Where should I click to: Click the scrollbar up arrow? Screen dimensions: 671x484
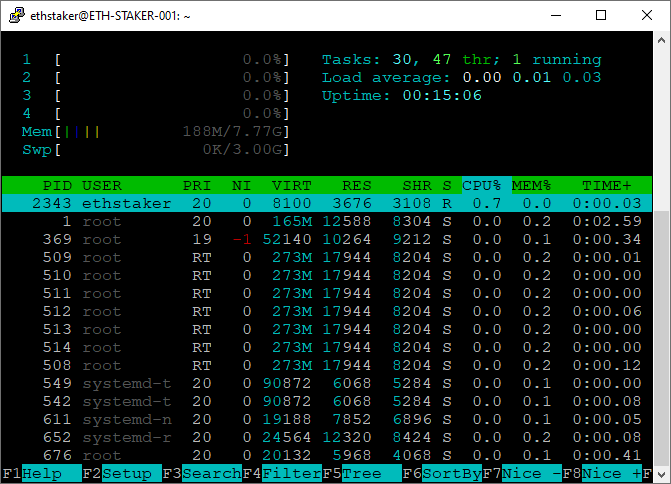[x=661, y=40]
